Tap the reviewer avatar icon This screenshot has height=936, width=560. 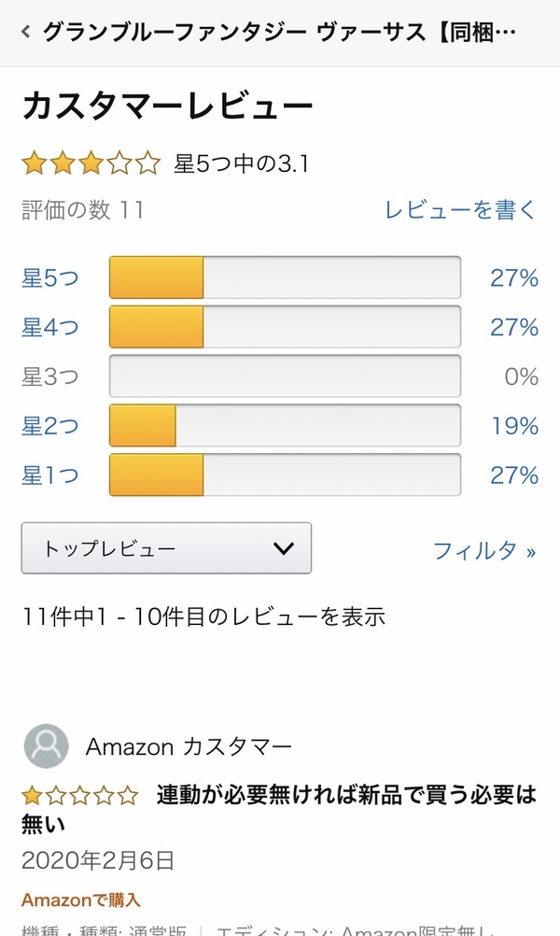[46, 746]
